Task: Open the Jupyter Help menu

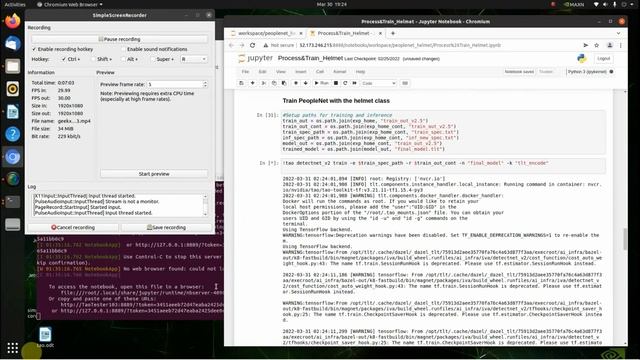Action: click(x=360, y=72)
